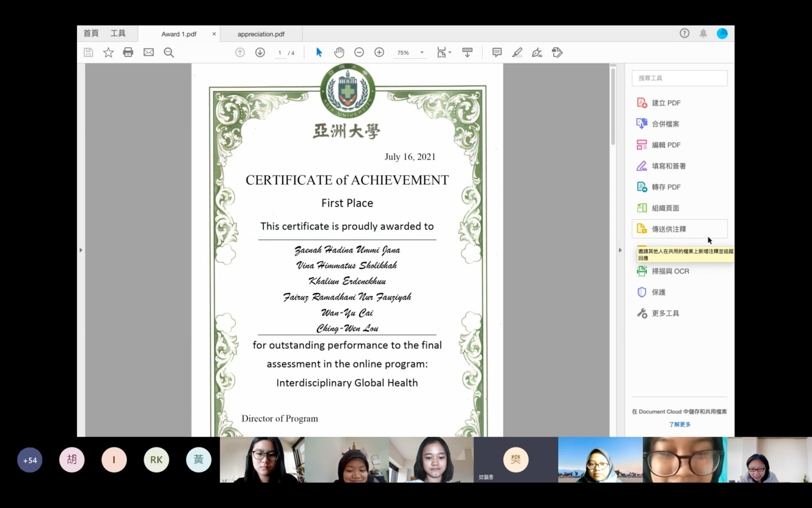
Task: Print the document with the printer icon
Action: (x=128, y=52)
